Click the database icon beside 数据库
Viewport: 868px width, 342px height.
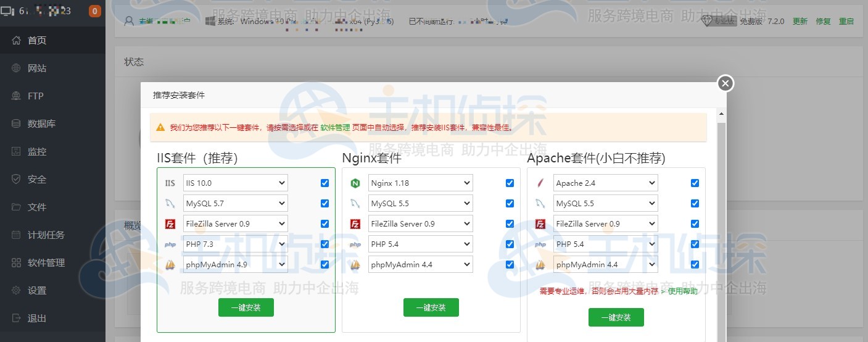click(x=16, y=123)
